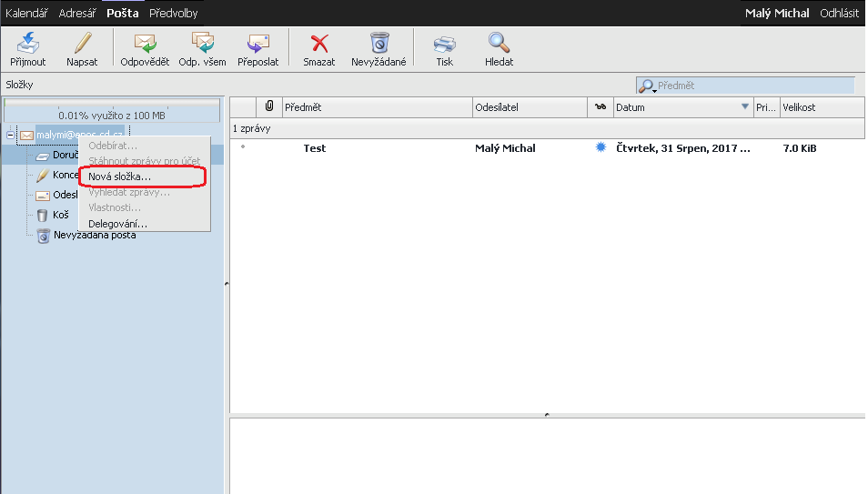
Task: Click the 1 zprávy count label
Action: [251, 128]
